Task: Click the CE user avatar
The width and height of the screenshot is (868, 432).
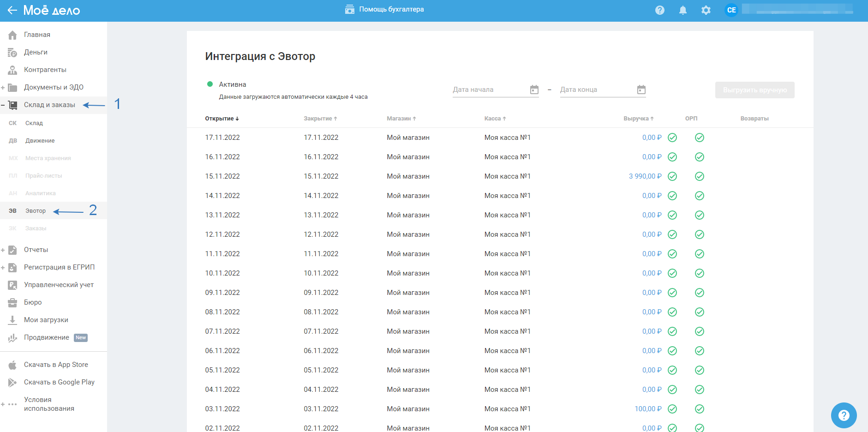Action: coord(731,10)
